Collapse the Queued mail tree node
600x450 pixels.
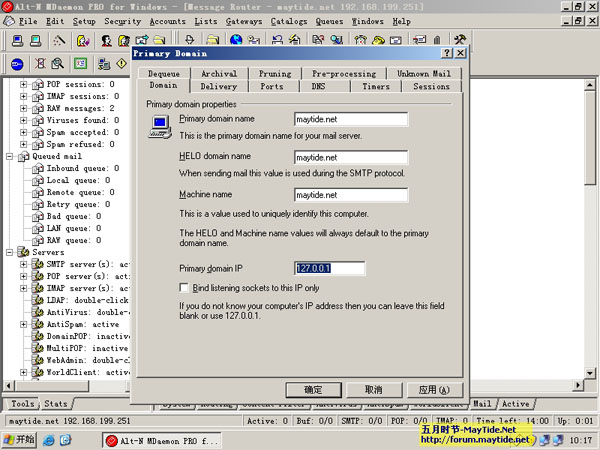(x=10, y=157)
